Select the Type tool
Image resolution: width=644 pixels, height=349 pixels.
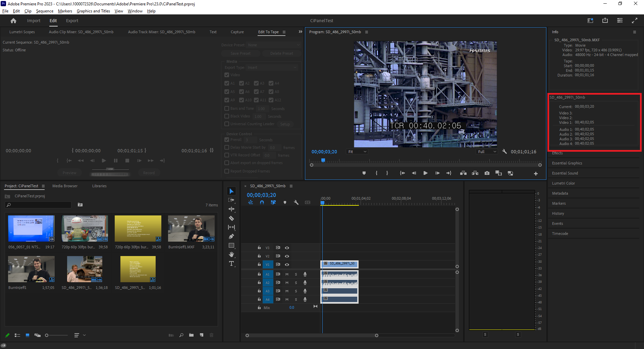click(231, 264)
